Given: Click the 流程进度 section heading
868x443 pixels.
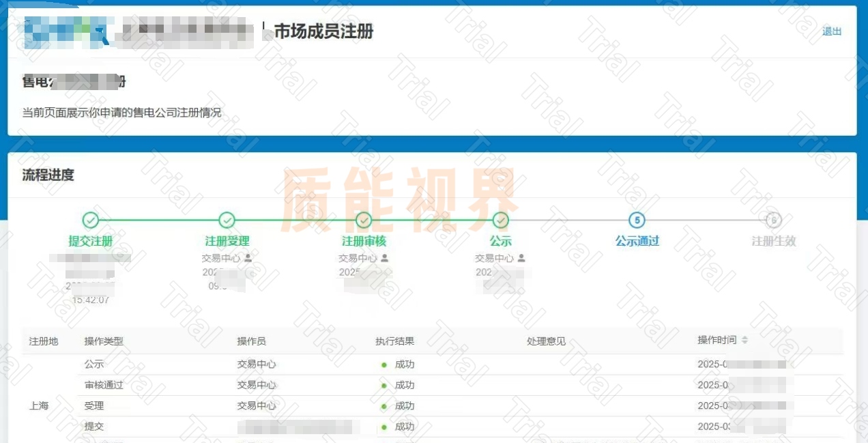Looking at the screenshot, I should pos(48,175).
